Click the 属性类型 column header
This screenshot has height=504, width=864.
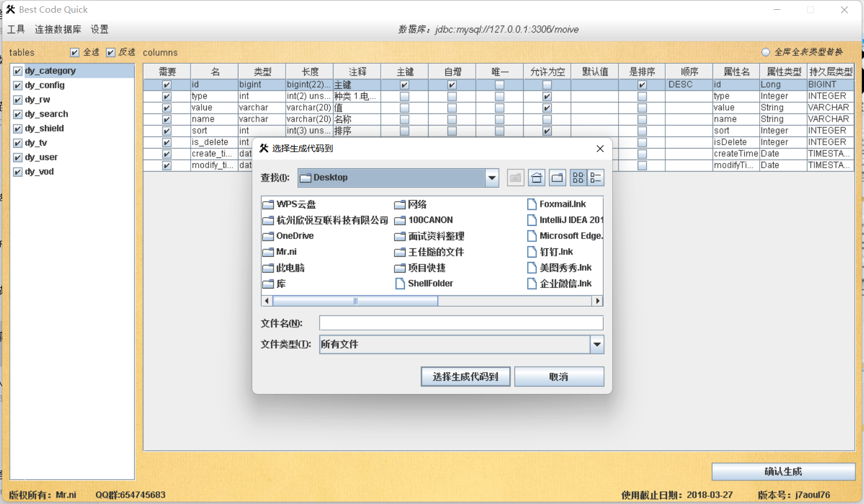point(783,71)
